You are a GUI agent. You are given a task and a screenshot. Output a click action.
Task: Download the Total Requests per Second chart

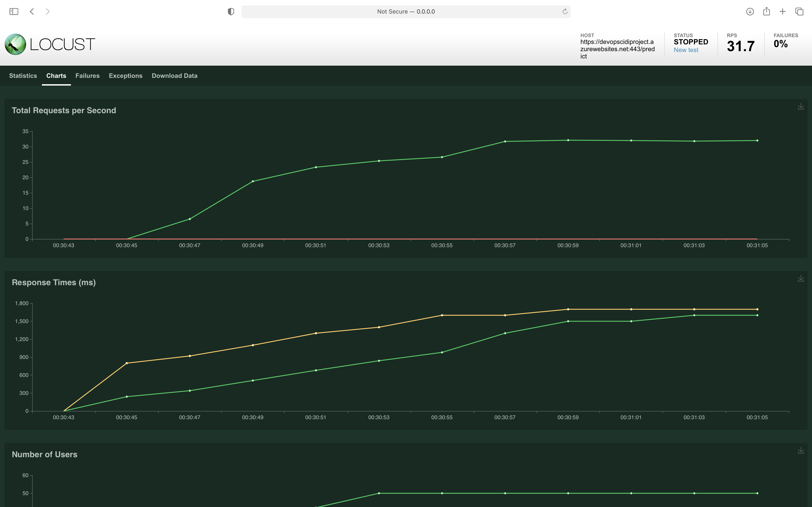point(801,107)
